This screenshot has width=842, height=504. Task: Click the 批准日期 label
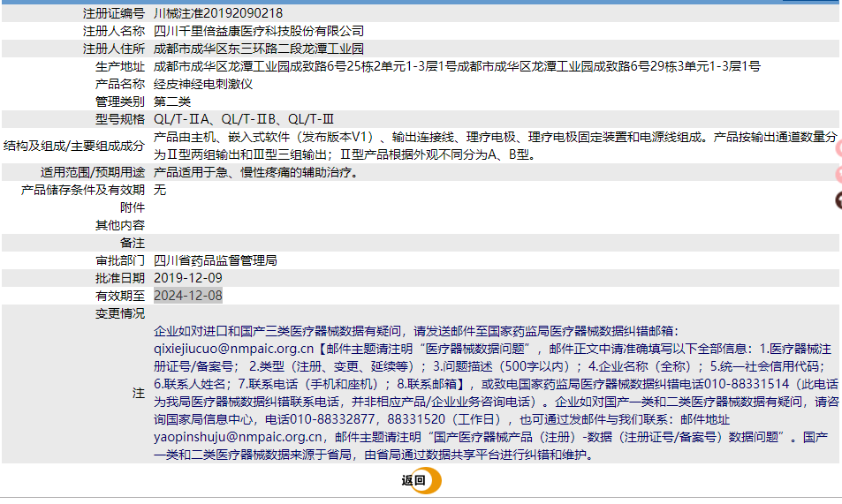[x=120, y=278]
